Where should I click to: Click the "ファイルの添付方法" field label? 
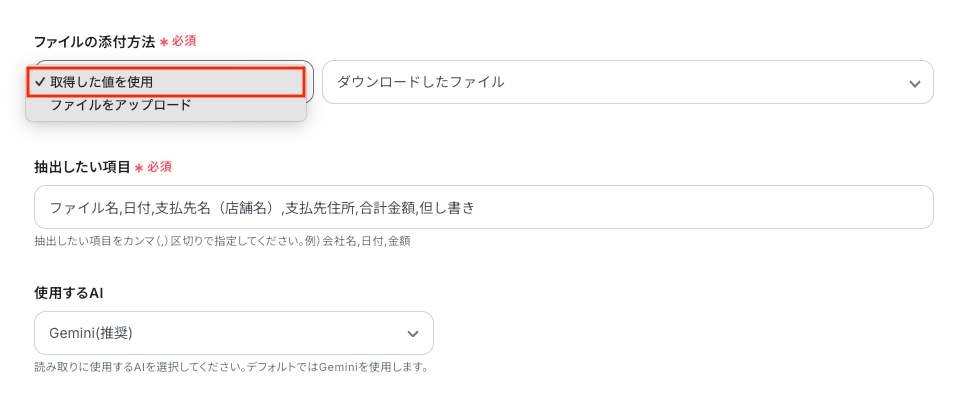pos(94,42)
